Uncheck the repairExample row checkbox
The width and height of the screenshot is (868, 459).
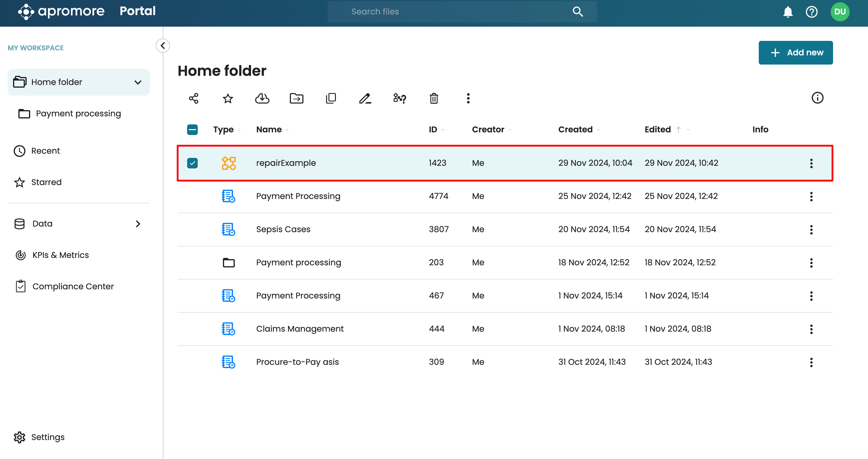coord(192,163)
